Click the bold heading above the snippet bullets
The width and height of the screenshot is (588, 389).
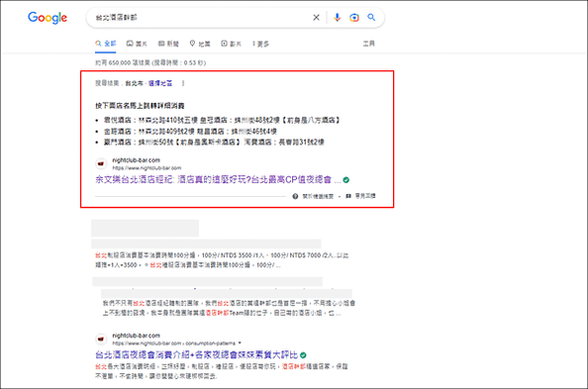pyautogui.click(x=140, y=106)
